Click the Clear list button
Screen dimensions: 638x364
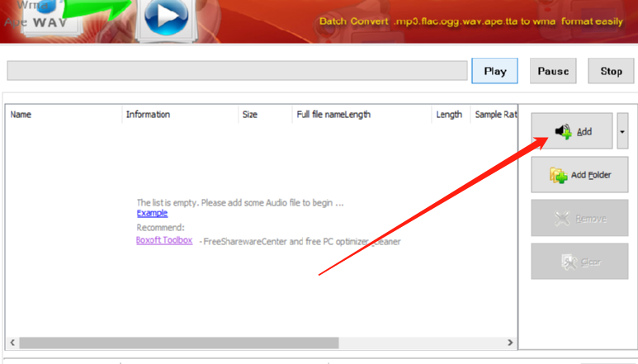click(579, 262)
